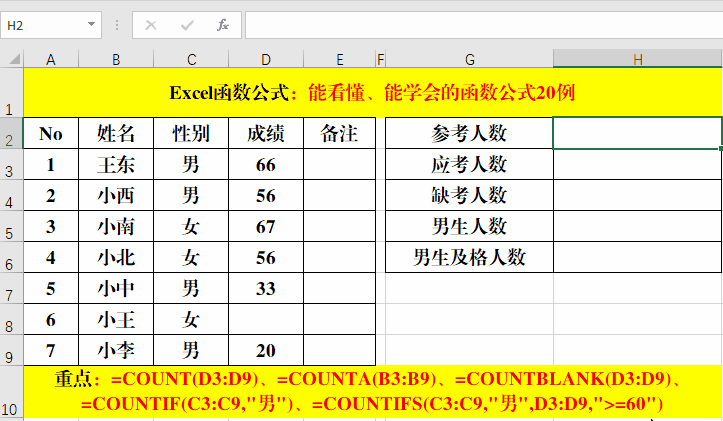Click the '重点' formula notes cell
The width and height of the screenshot is (723, 421).
click(x=373, y=392)
